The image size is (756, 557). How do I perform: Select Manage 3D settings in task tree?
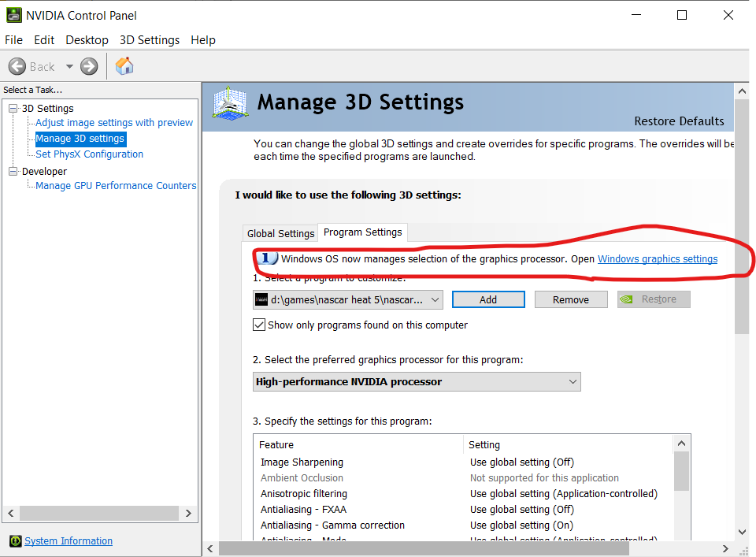(80, 139)
